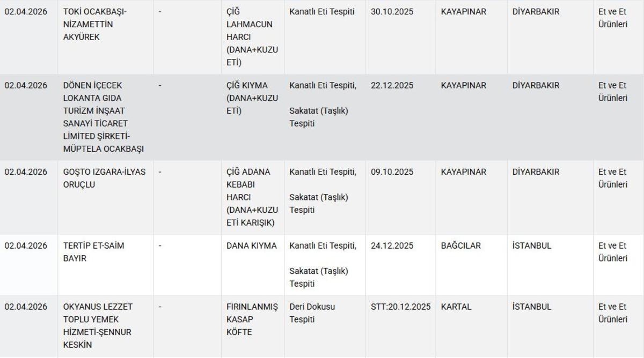
Task: Click Kanatlı Eti Tespiti in the LAHMACUN row
Action: point(321,11)
